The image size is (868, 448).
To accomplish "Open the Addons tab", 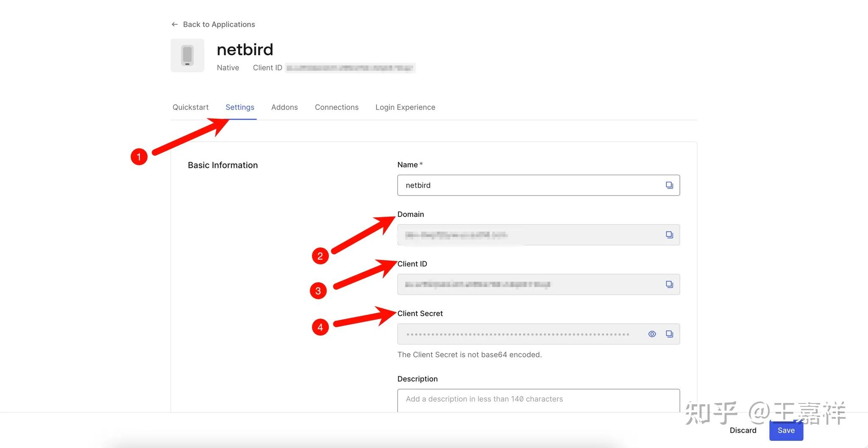I will tap(284, 107).
